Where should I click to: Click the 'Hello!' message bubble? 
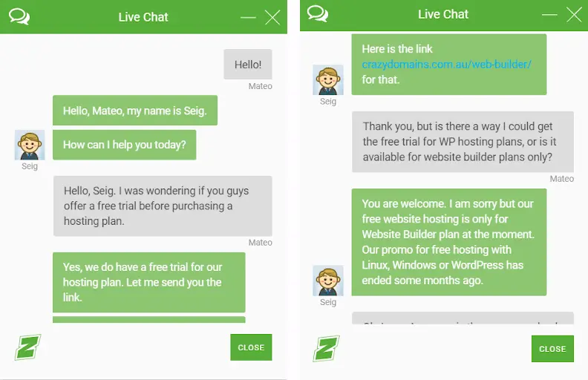coord(248,64)
